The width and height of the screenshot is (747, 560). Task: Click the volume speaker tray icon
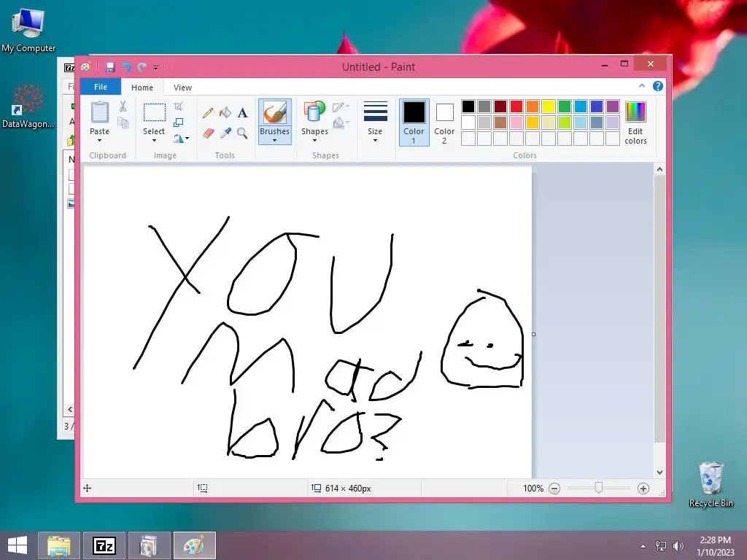(678, 546)
